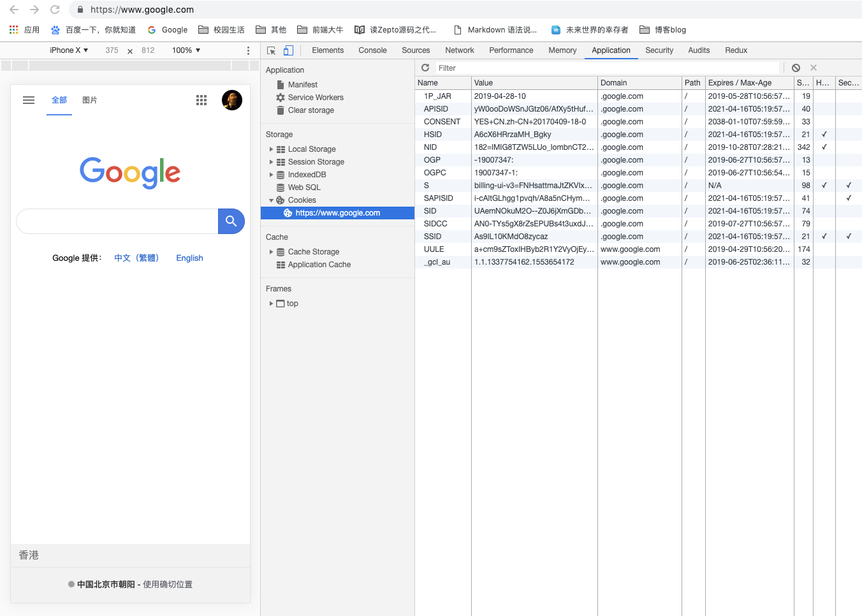Switch to the Elements tab
The width and height of the screenshot is (862, 616).
pos(328,50)
